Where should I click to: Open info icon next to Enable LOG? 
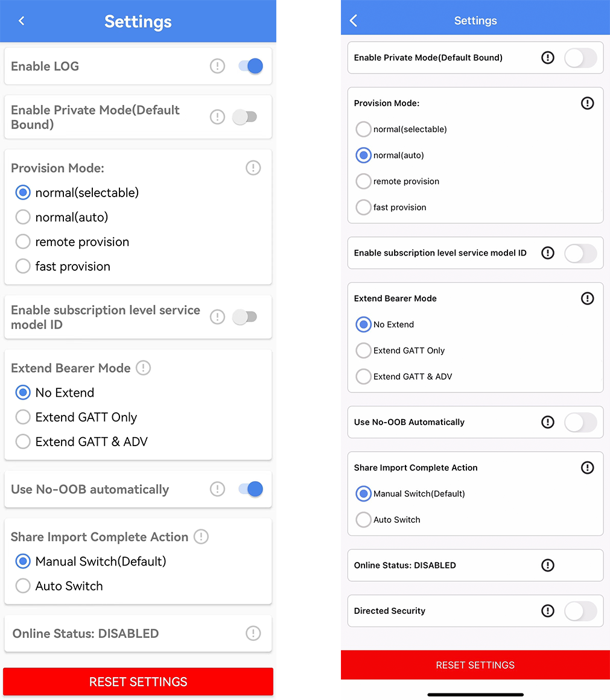217,66
